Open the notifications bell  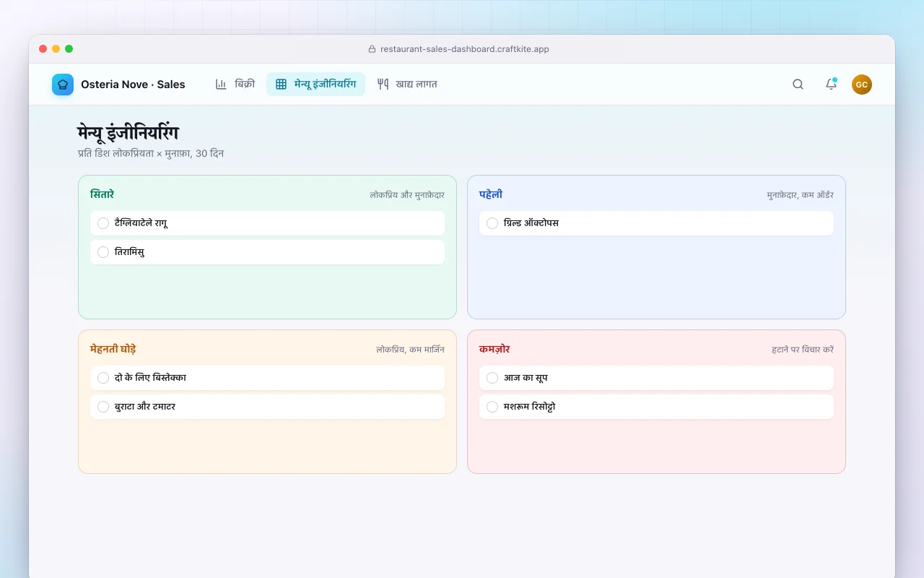pyautogui.click(x=831, y=85)
